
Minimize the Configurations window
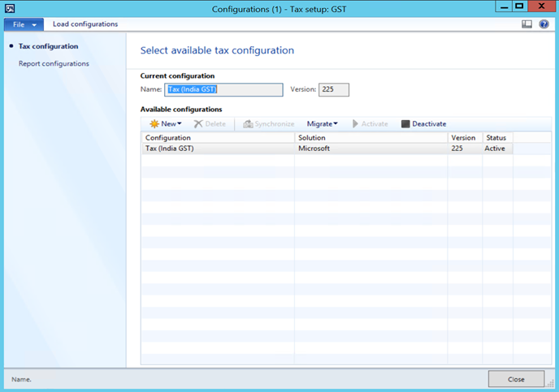coord(504,6)
